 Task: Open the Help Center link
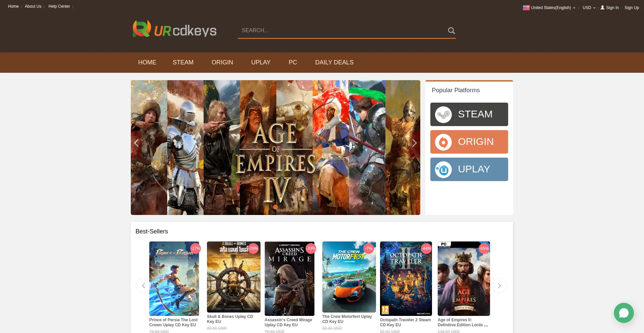[x=59, y=6]
